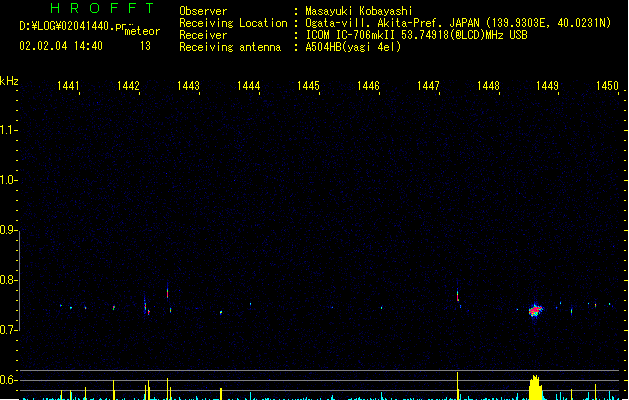Click the 0.8 kHz frequency label

[x=7, y=280]
